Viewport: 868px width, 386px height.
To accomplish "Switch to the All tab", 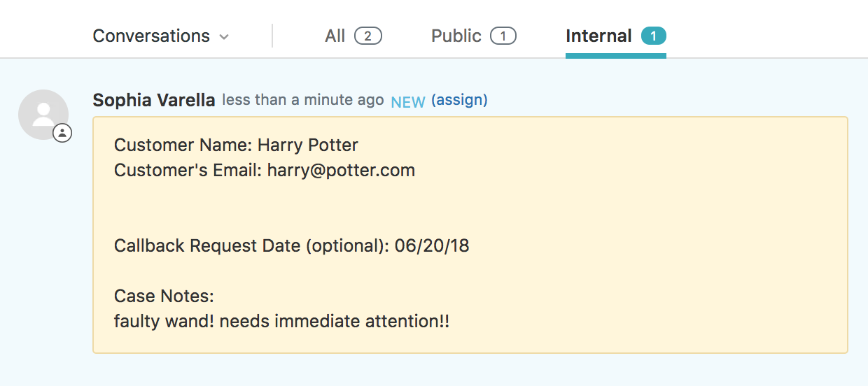I will click(353, 36).
